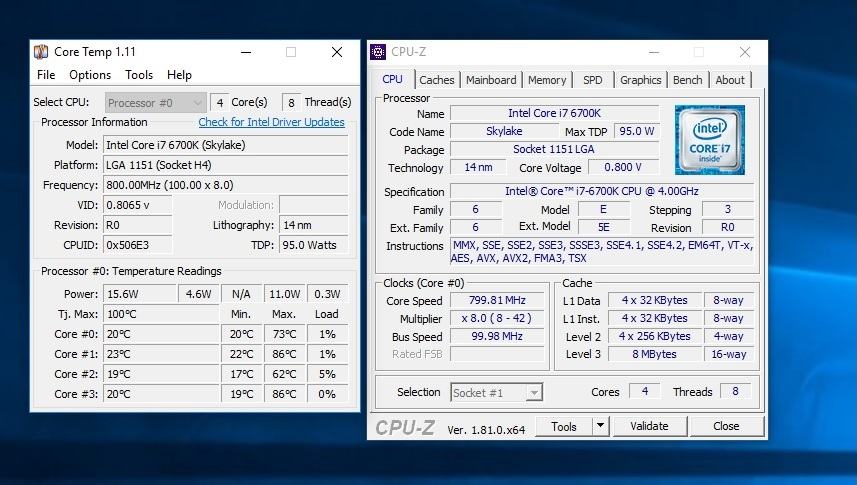Click the Core Voltage value 0.800 V
Image resolution: width=857 pixels, height=485 pixels.
tap(623, 167)
